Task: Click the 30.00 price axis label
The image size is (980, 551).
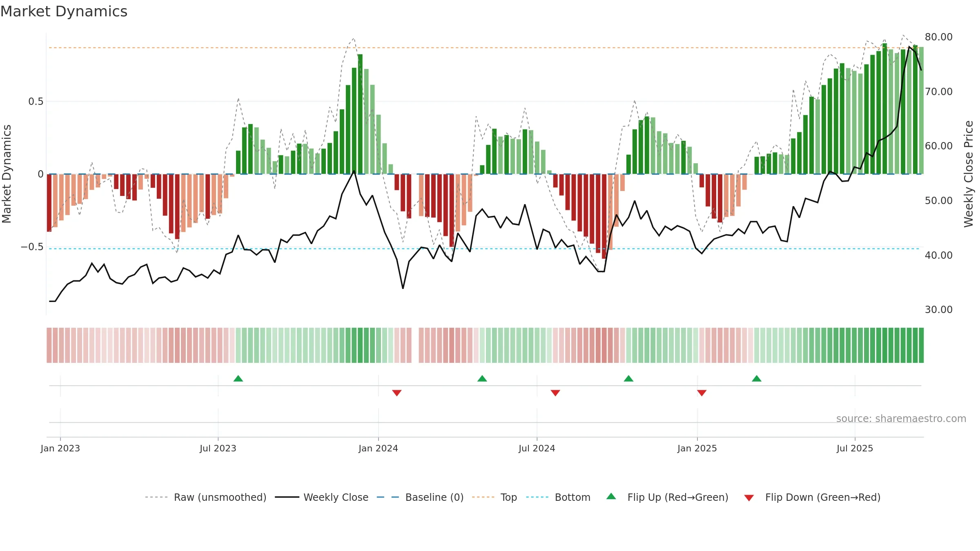Action: pyautogui.click(x=939, y=309)
